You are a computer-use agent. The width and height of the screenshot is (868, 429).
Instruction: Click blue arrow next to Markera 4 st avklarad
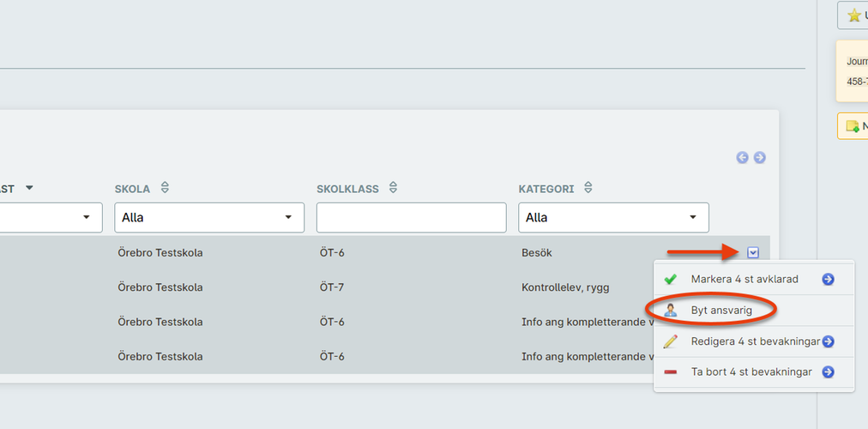[829, 280]
